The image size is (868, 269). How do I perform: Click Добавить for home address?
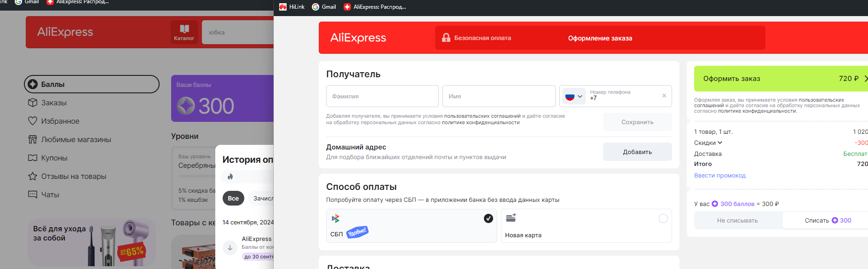pos(637,152)
